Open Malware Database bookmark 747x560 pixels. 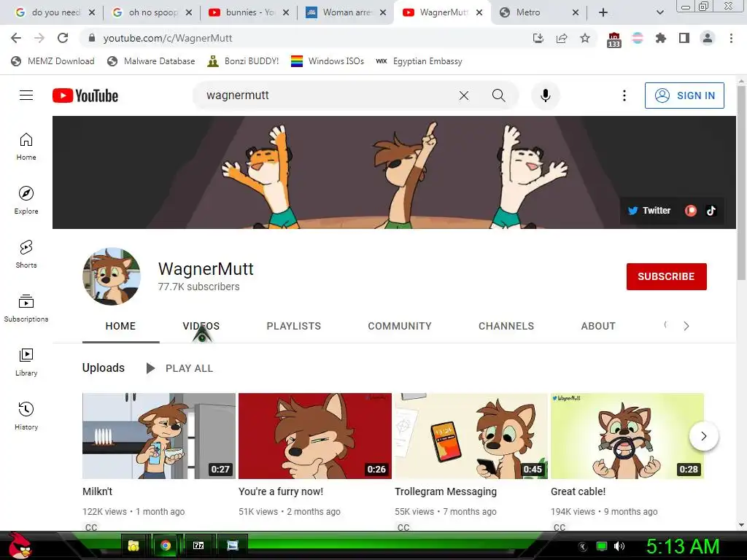pos(151,61)
